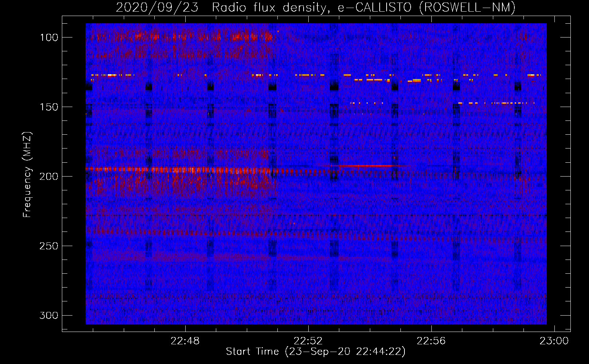Click the 200 frequency tick label
This screenshot has height=364, width=589.
pos(49,177)
